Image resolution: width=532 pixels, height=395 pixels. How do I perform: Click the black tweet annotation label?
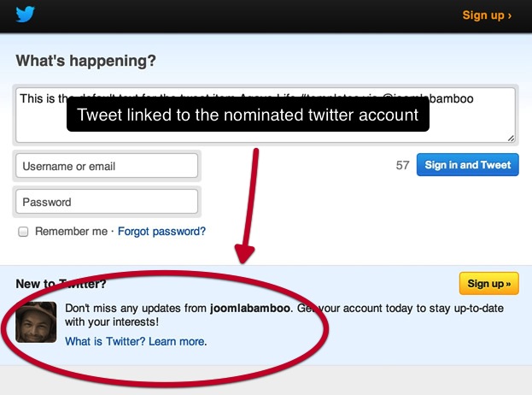[x=248, y=115]
